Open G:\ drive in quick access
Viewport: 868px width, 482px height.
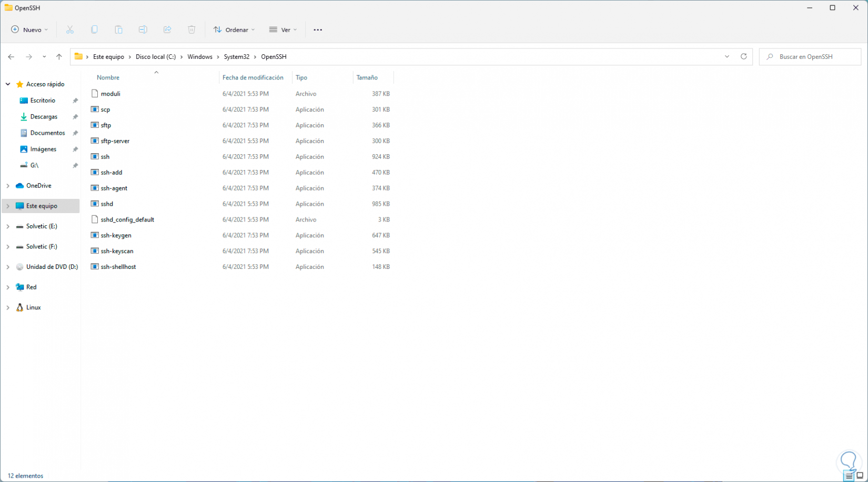tap(34, 165)
